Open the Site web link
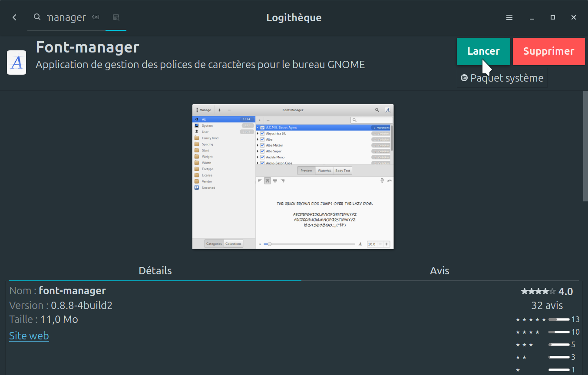This screenshot has height=375, width=588. click(29, 336)
